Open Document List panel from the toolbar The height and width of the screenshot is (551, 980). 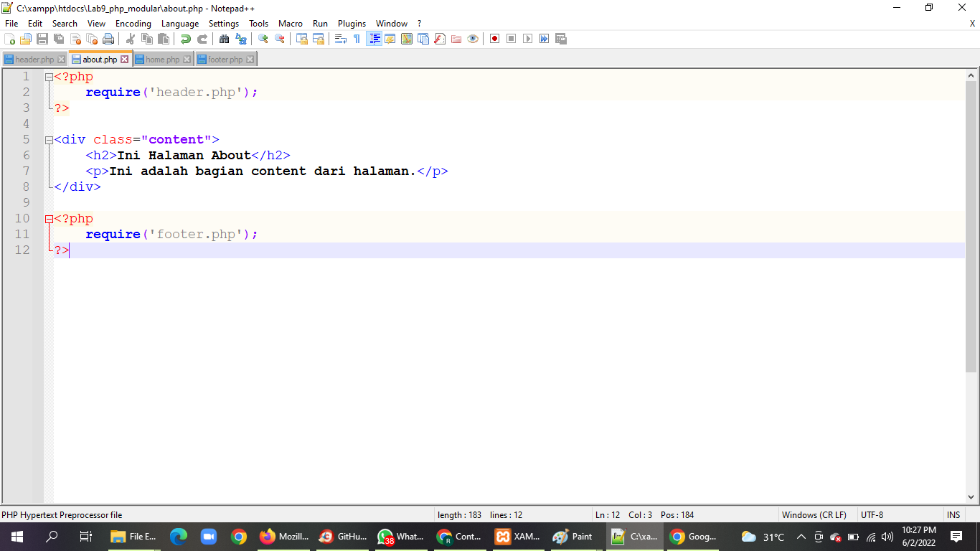pyautogui.click(x=423, y=39)
